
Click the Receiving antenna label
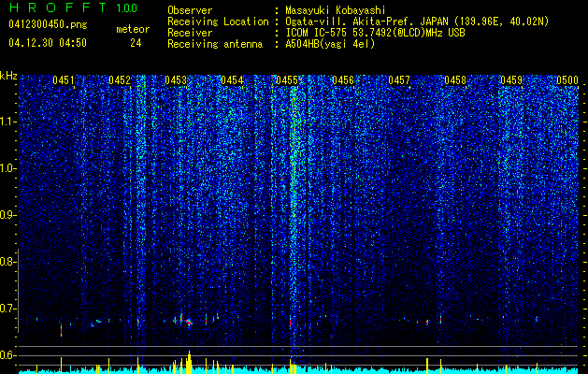(x=215, y=44)
